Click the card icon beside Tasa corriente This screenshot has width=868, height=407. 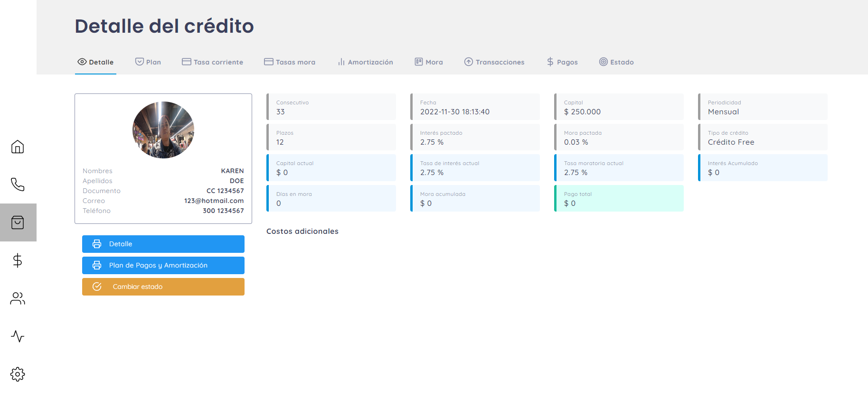187,62
